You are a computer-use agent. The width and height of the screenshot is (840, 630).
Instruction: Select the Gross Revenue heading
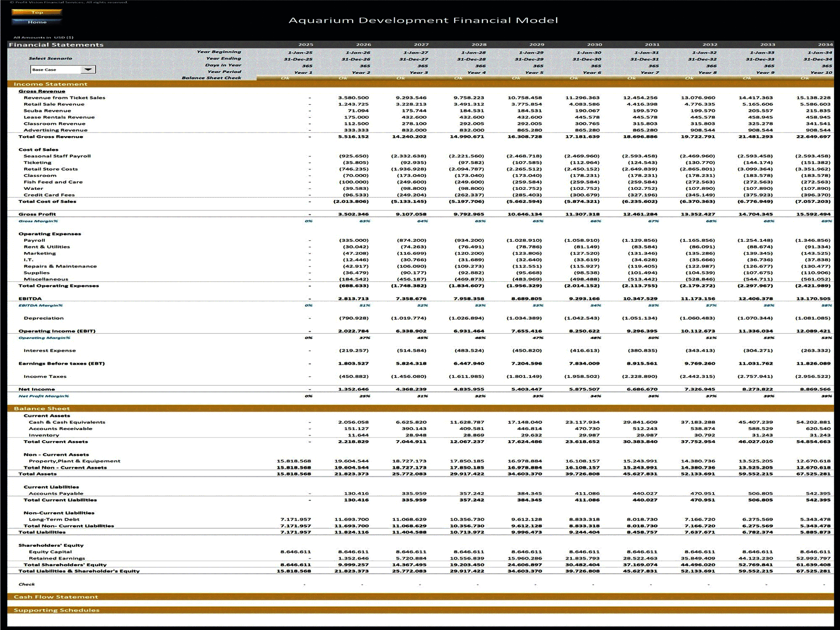click(x=42, y=91)
